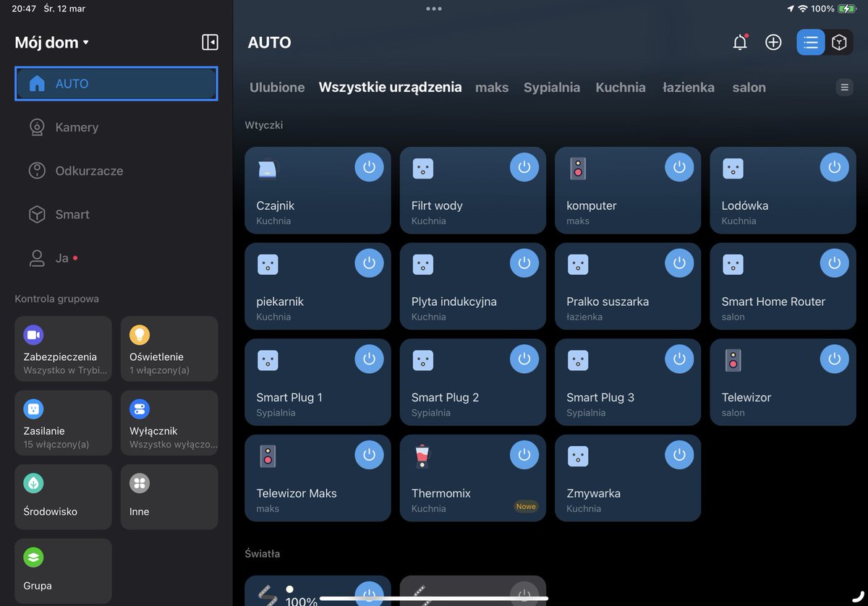Toggle power for Telewizor Maks

369,455
